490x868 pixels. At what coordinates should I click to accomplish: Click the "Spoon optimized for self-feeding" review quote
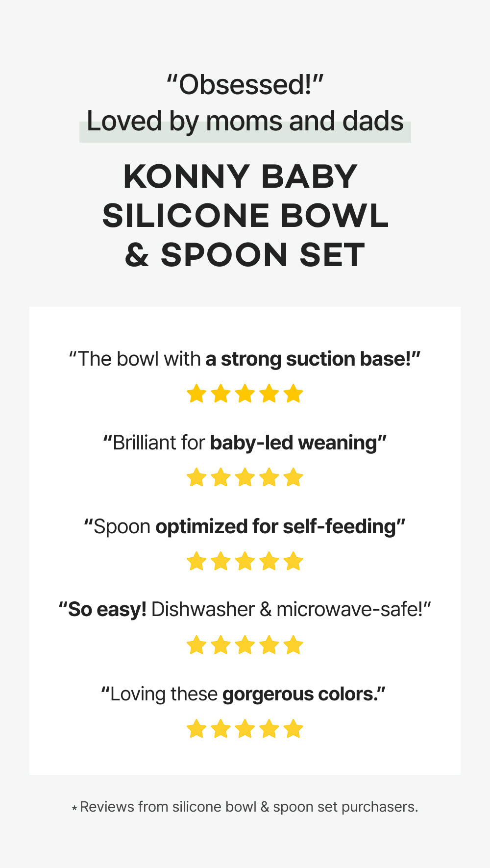coord(245,527)
